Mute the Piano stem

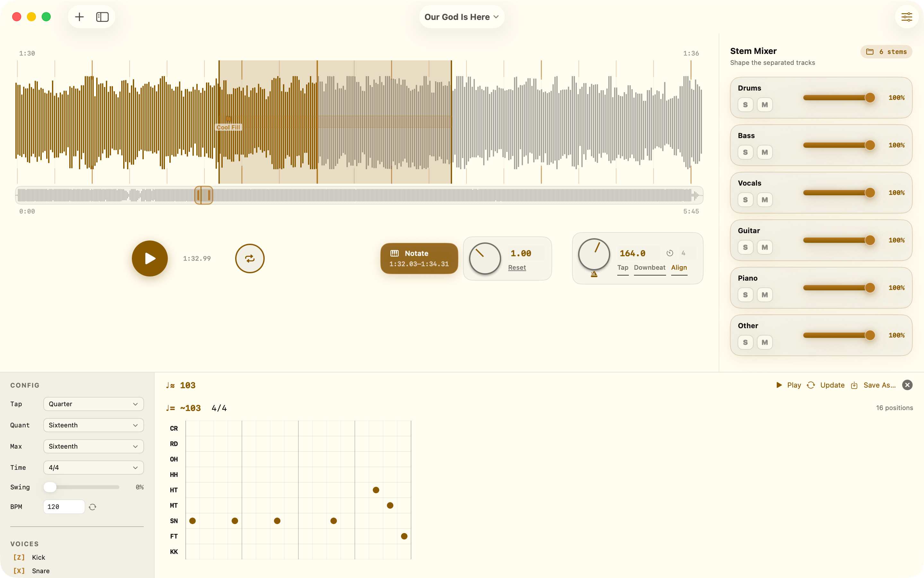[765, 295]
